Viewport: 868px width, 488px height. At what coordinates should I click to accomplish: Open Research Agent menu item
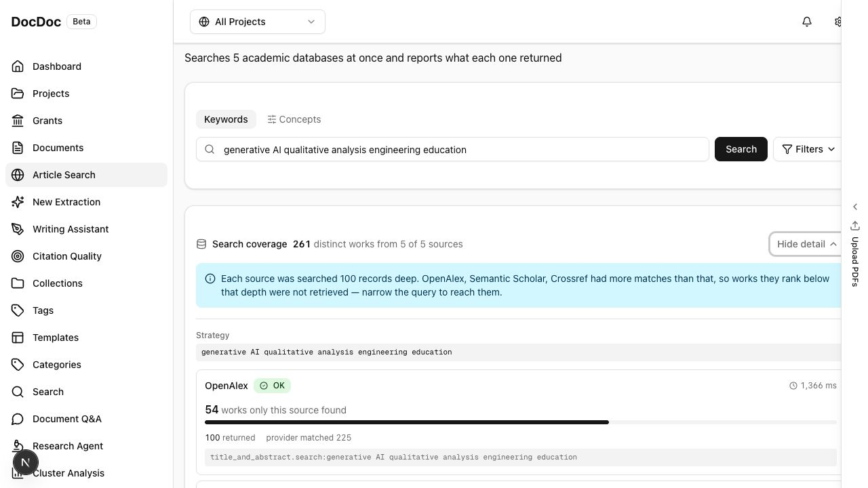[x=86, y=446]
